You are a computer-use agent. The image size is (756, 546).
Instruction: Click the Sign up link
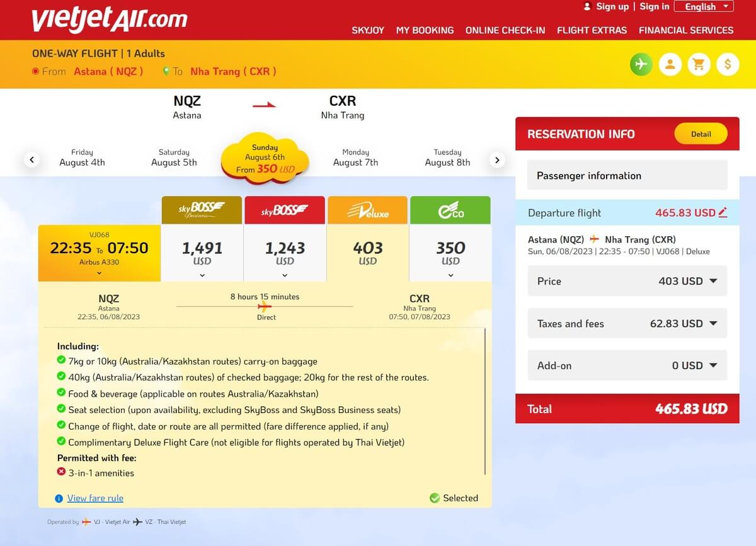click(x=612, y=6)
